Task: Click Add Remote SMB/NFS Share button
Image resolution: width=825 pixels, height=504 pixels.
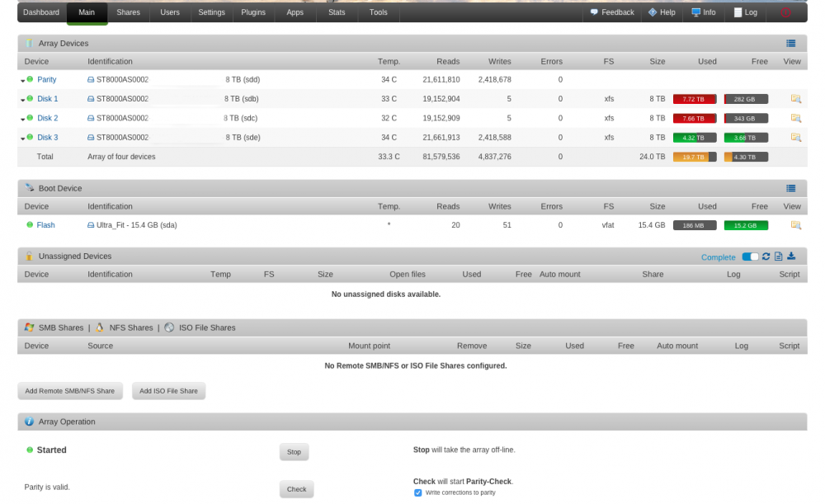Action: pyautogui.click(x=70, y=391)
